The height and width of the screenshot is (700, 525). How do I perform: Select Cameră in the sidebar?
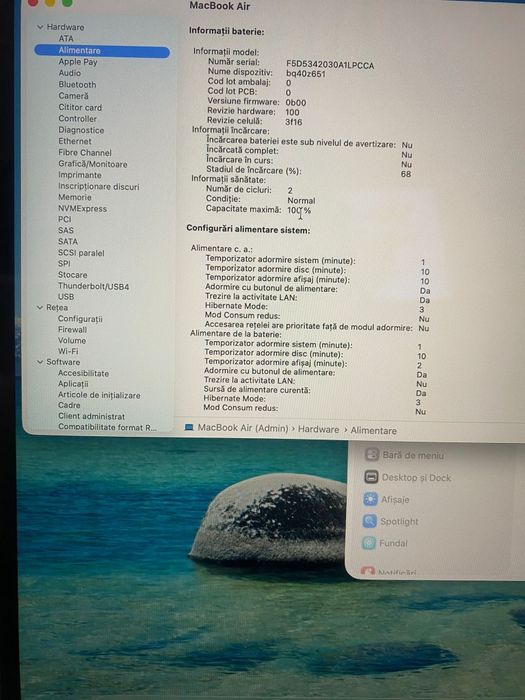73,96
